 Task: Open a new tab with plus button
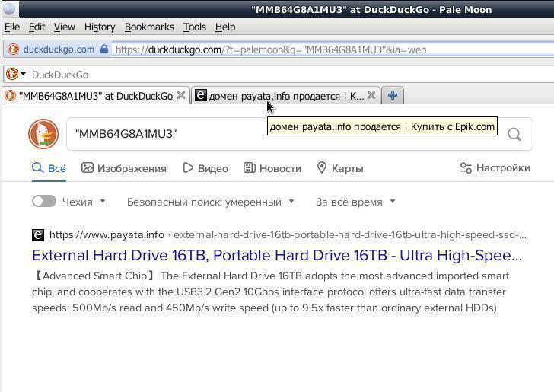pos(393,95)
